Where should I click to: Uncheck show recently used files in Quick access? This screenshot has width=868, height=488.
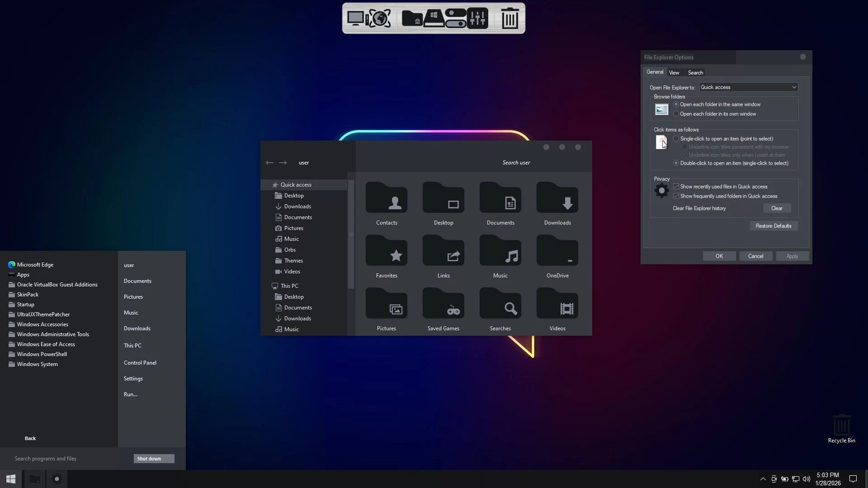coord(676,187)
